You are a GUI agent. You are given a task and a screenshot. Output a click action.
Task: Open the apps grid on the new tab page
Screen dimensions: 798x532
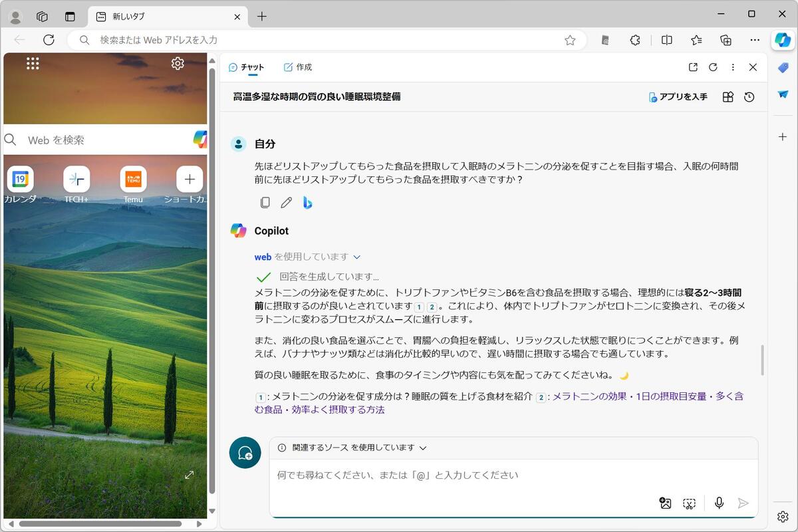click(33, 63)
